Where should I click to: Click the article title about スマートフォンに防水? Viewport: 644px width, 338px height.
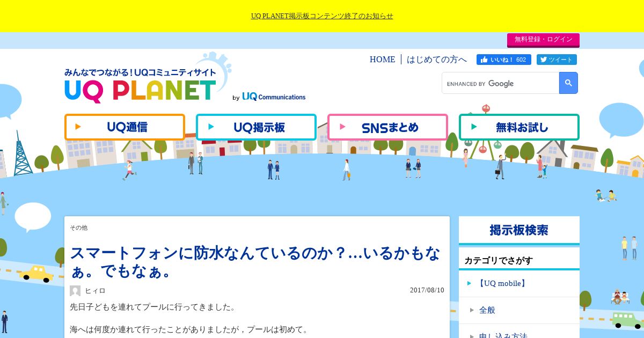(255, 262)
